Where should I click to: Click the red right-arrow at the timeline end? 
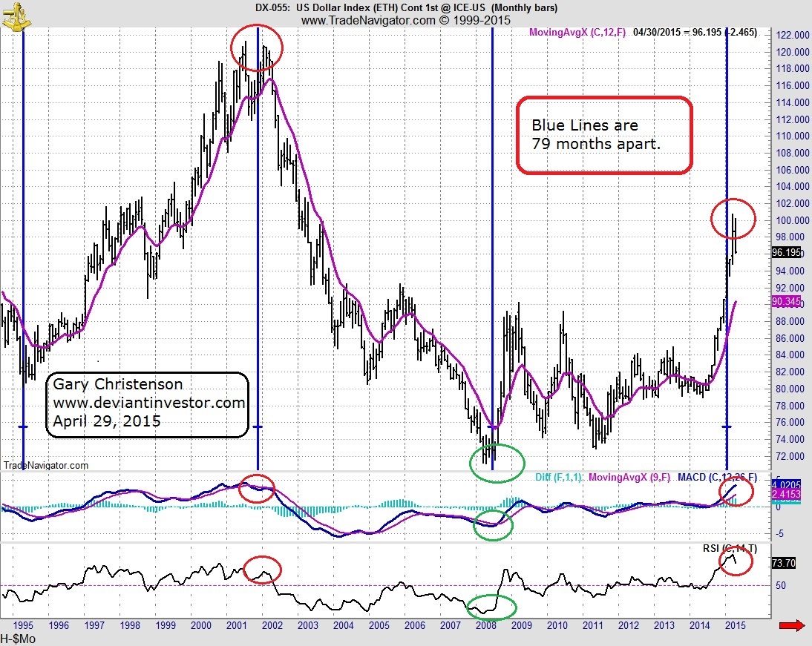791,626
